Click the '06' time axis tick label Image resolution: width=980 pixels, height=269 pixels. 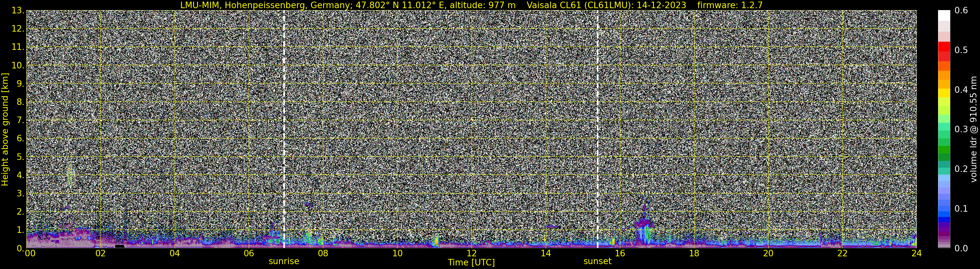[249, 253]
